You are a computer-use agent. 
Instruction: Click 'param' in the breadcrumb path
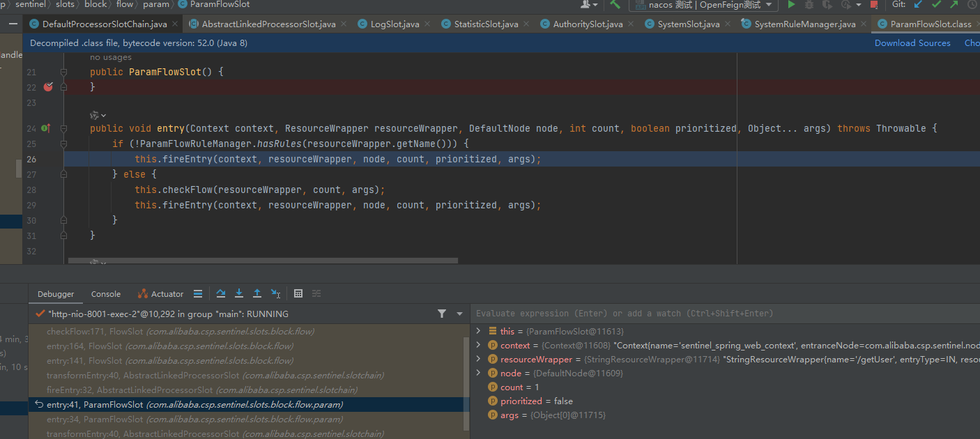coord(156,4)
